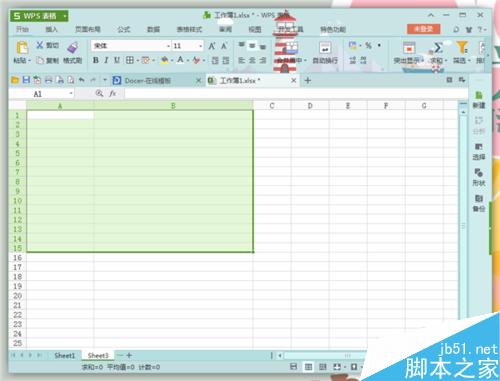500x381 pixels.
Task: Open the font name dropdown
Action: click(168, 46)
